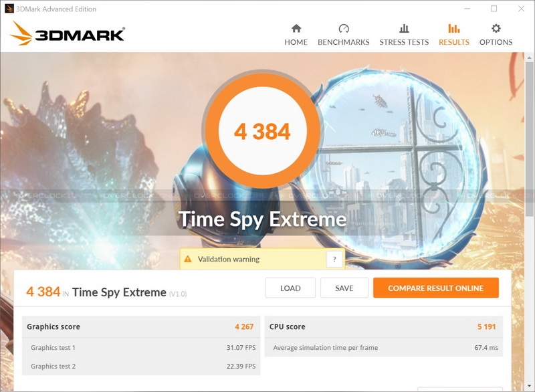Click the Results bar chart icon
The image size is (535, 392).
tap(454, 28)
